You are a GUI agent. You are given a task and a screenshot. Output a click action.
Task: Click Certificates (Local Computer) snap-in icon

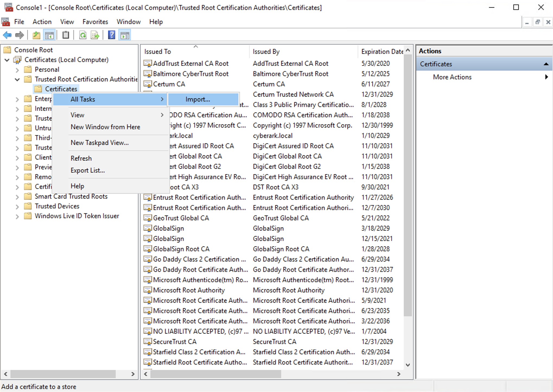coord(18,60)
